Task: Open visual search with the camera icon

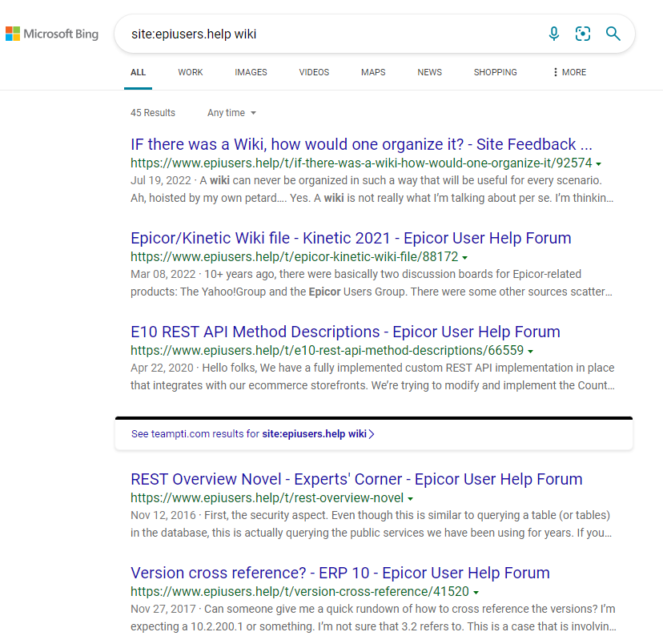Action: click(x=583, y=34)
